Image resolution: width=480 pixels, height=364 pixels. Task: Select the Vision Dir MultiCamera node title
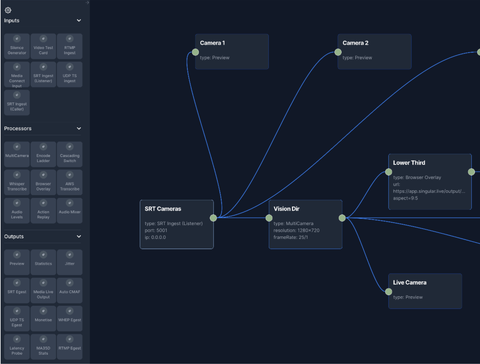(x=286, y=209)
